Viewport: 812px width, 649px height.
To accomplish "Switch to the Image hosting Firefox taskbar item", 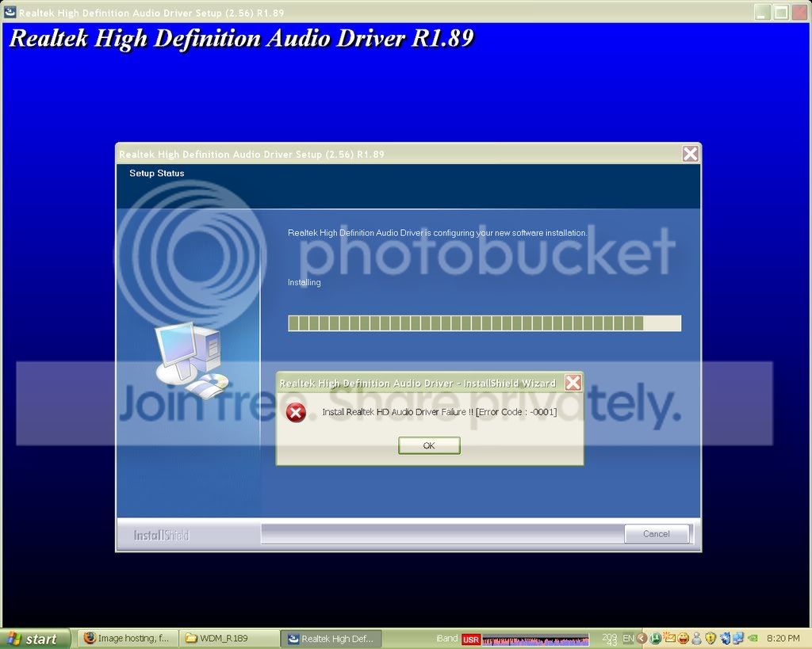I will point(128,638).
